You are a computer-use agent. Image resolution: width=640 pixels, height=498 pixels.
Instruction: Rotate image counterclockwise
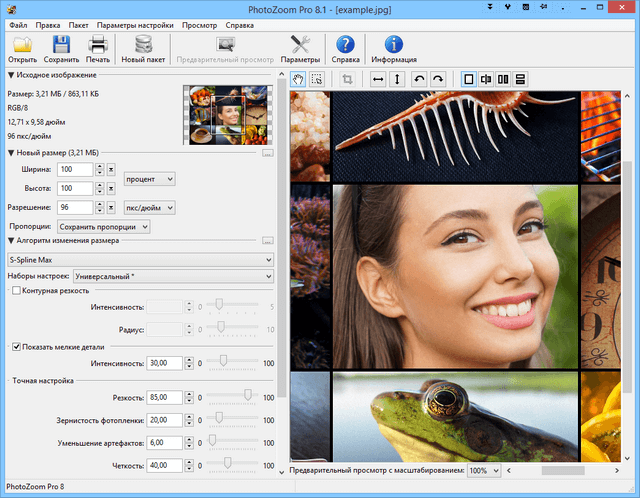click(x=419, y=79)
